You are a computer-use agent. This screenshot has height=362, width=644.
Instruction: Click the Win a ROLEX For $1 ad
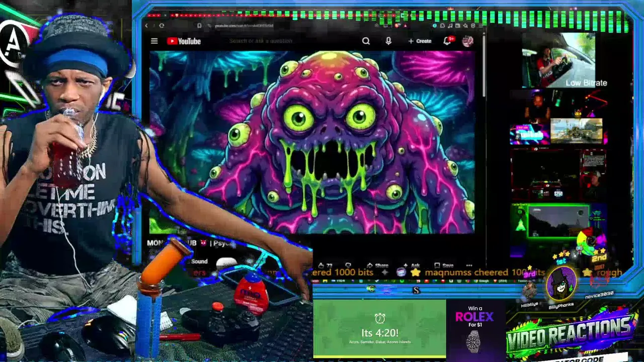coord(475,329)
